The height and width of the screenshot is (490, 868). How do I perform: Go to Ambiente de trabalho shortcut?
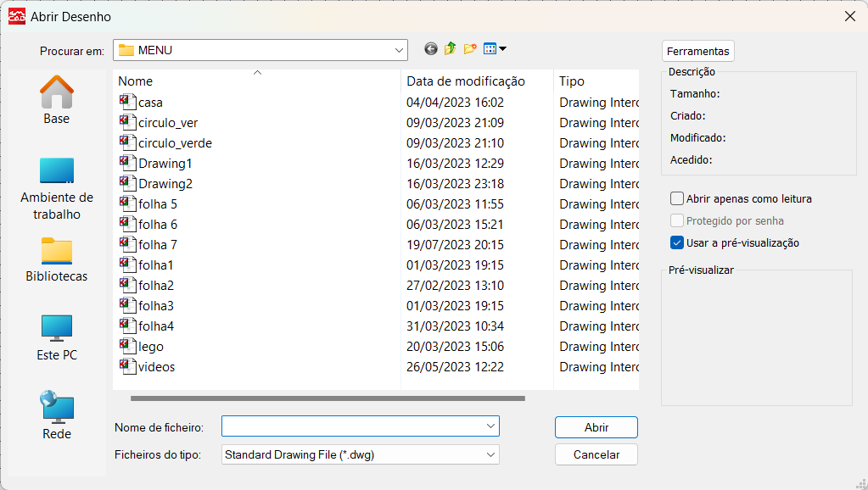[57, 190]
